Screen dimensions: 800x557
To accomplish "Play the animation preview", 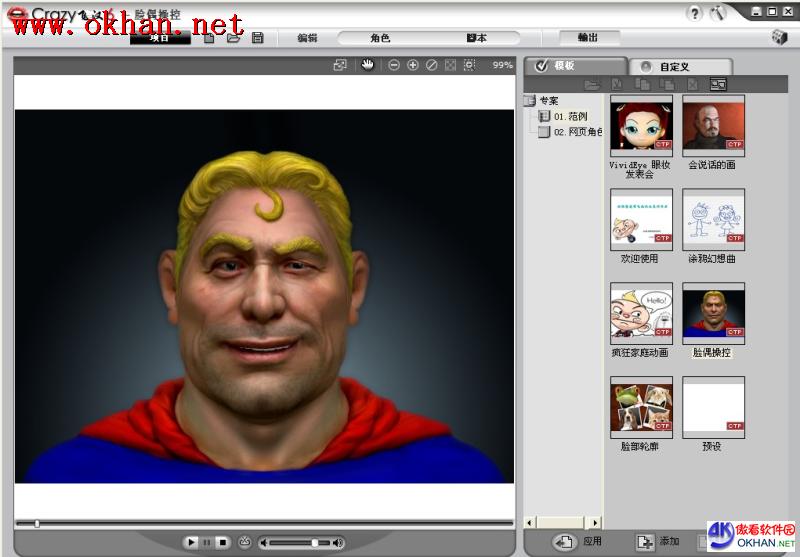I will 191,542.
